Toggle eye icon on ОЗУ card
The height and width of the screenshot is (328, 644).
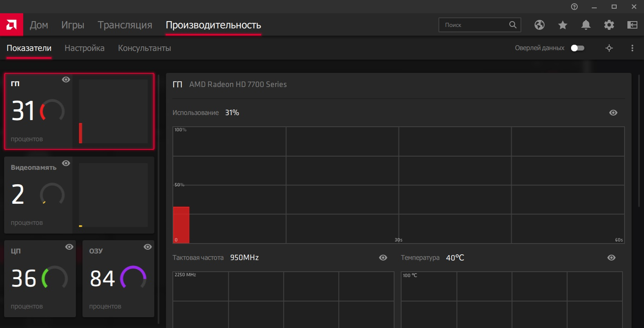coord(148,247)
